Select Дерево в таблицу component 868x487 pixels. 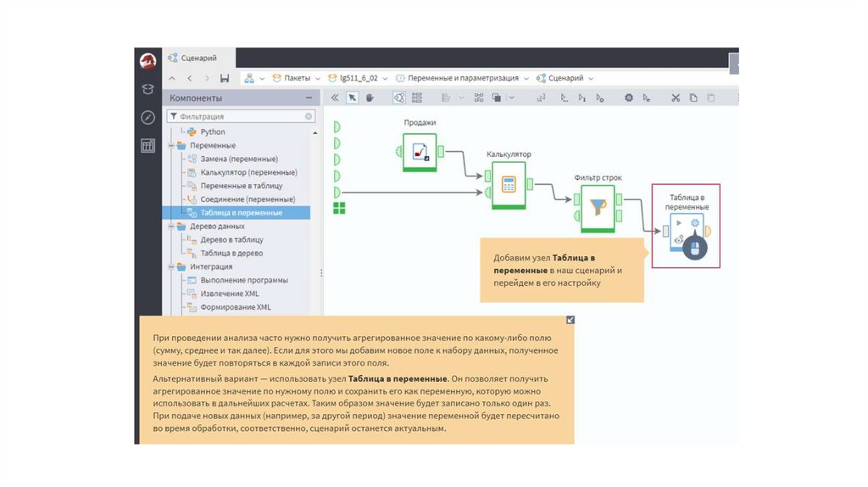click(231, 240)
